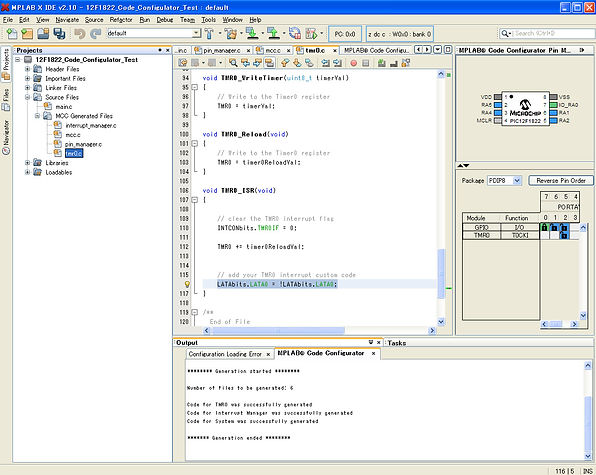Click the New Project toolbar icon

(x=27, y=34)
